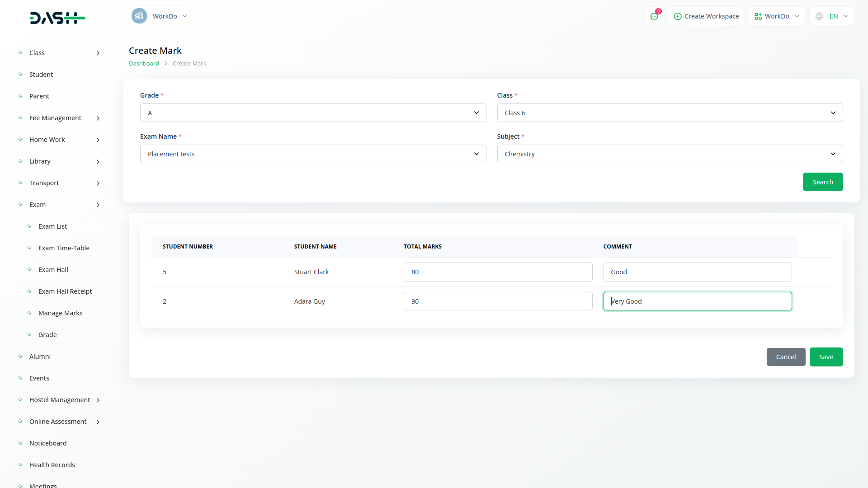Image resolution: width=868 pixels, height=488 pixels.
Task: Open the chat messages icon
Action: pos(654,16)
